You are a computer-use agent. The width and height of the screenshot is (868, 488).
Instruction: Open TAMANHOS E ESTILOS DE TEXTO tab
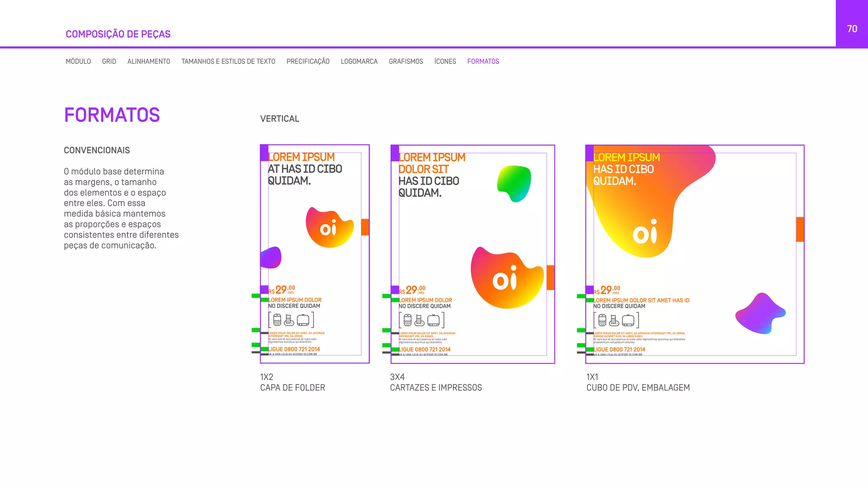pos(228,61)
